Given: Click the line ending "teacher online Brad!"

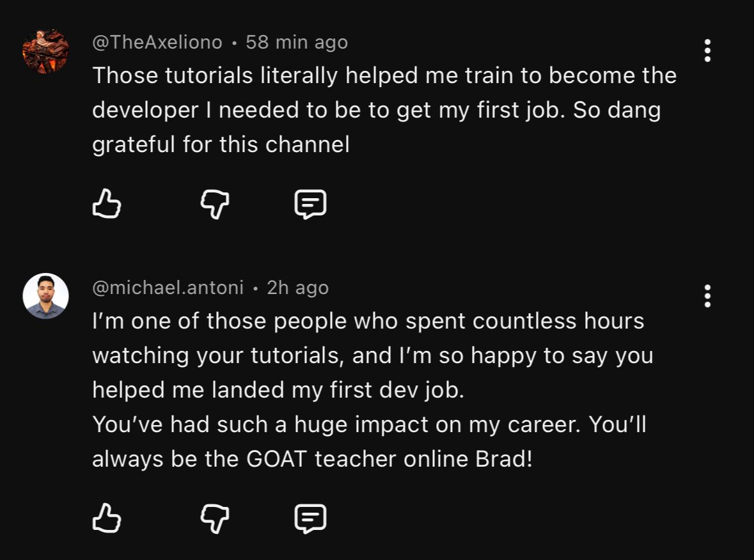Looking at the screenshot, I should [x=312, y=459].
